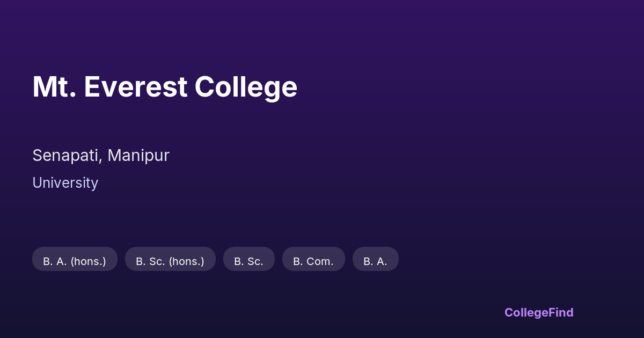Click "(hons.)" in the B. A. chip

point(88,261)
